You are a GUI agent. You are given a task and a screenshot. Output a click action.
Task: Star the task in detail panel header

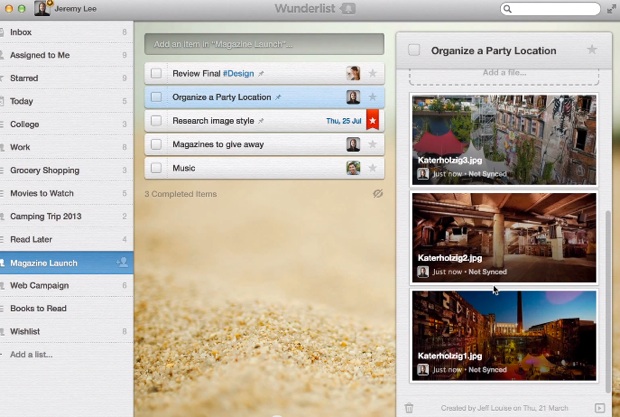(592, 50)
